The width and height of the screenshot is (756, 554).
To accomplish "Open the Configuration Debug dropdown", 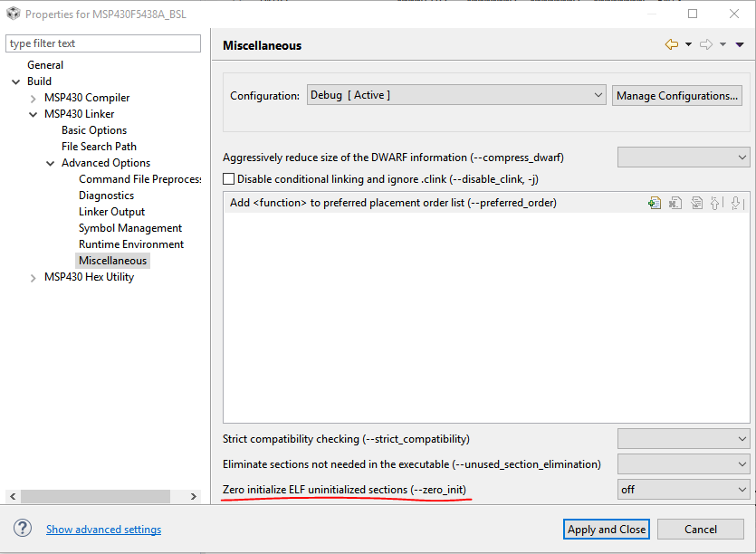I will 456,95.
